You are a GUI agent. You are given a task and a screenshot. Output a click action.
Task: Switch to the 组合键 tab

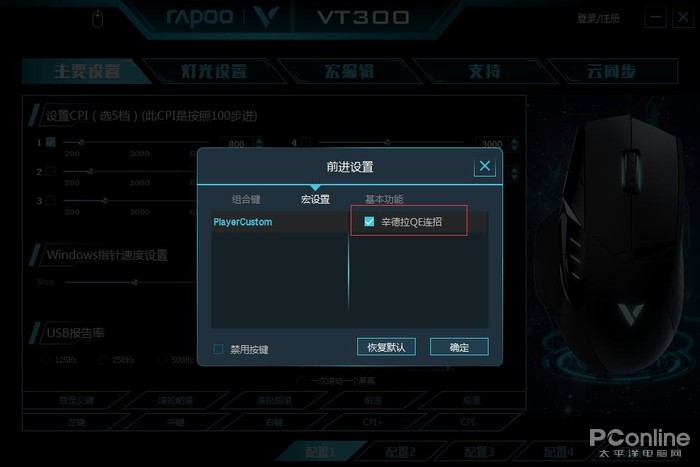[246, 199]
